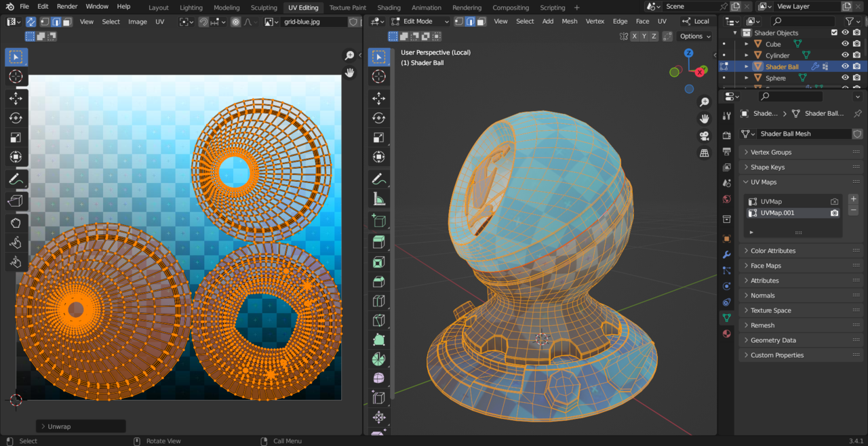Toggle Shader Objects collection checkbox
Viewport: 868px width, 446px height.
(x=834, y=33)
